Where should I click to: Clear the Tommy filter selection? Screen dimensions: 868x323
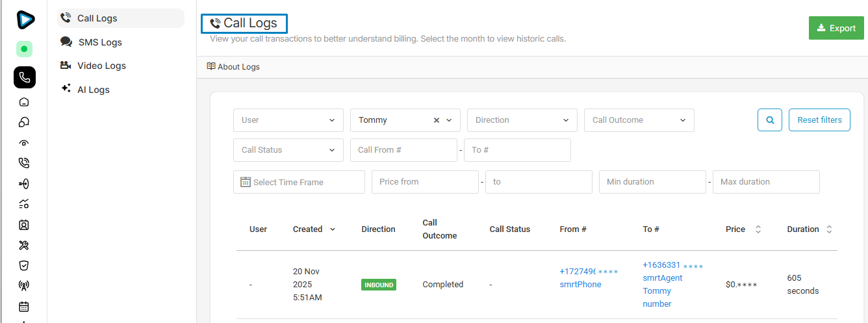437,120
